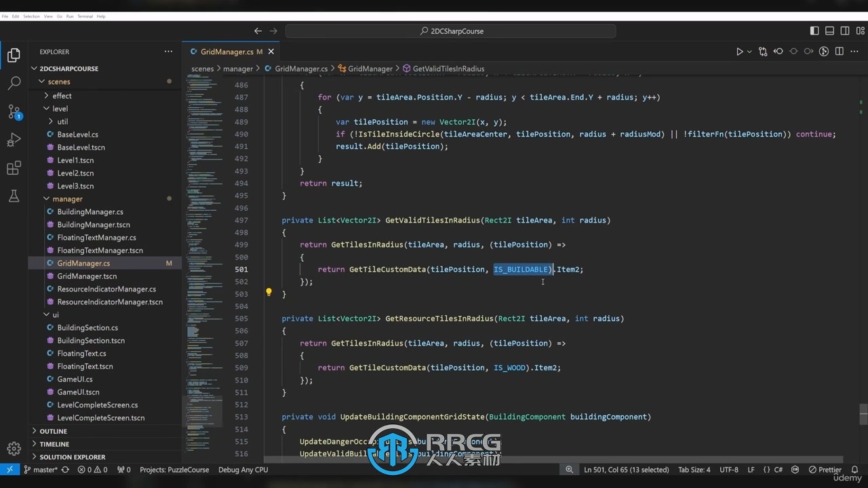
Task: Toggle the bottom panel visibility
Action: click(x=829, y=31)
